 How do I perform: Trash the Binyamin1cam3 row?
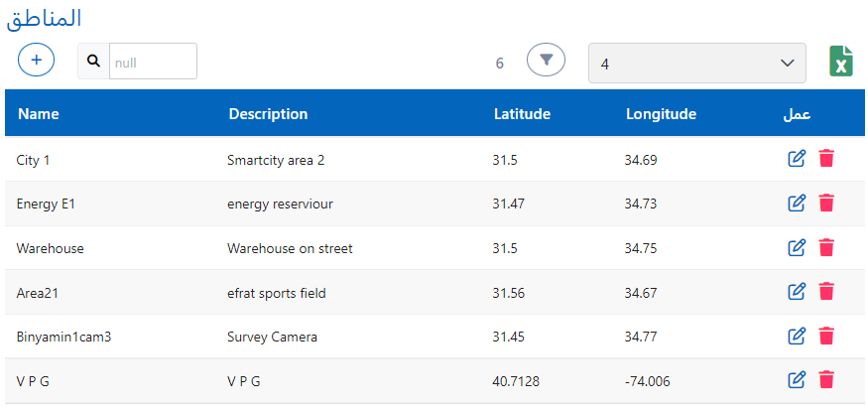point(826,337)
